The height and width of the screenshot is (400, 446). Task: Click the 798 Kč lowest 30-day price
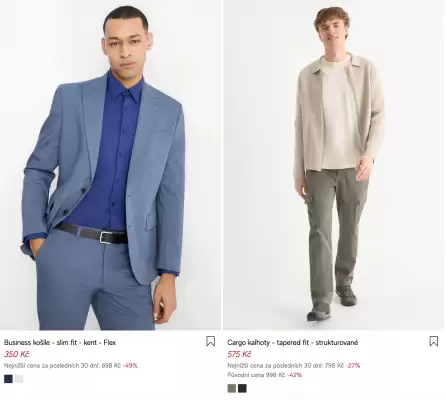click(334, 365)
